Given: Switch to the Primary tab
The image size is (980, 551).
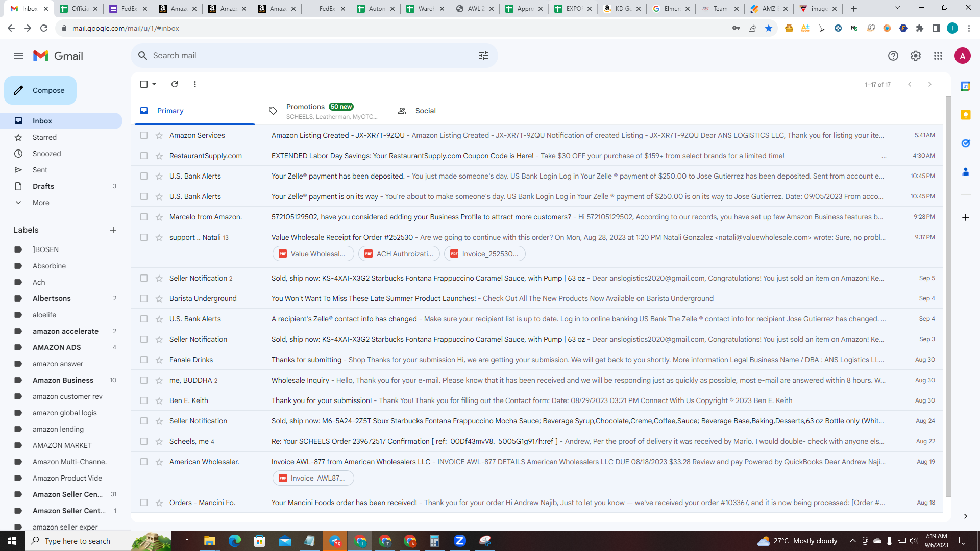Looking at the screenshot, I should tap(194, 111).
